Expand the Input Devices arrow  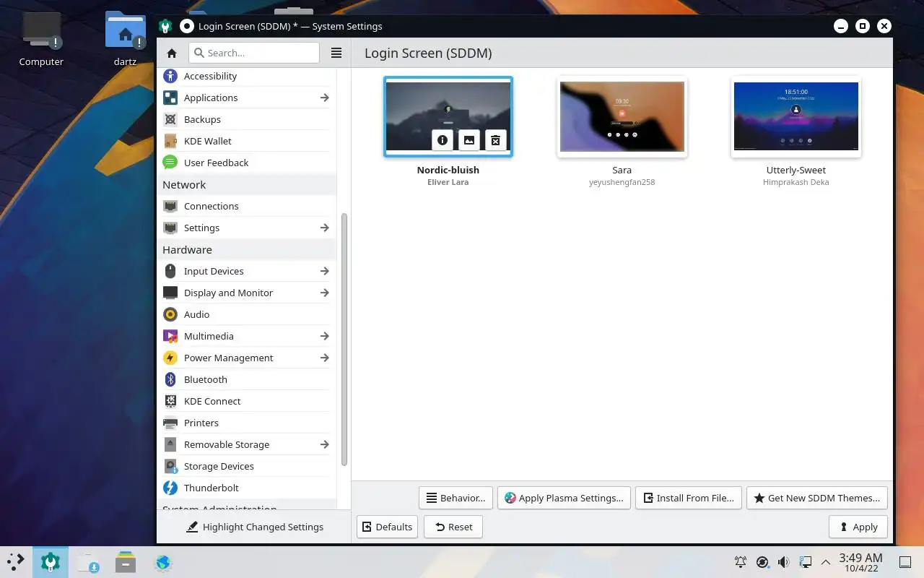click(x=325, y=271)
